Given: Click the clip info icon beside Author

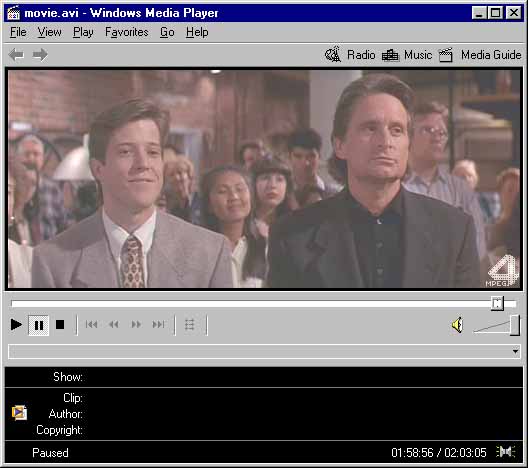Looking at the screenshot, I should tap(19, 413).
